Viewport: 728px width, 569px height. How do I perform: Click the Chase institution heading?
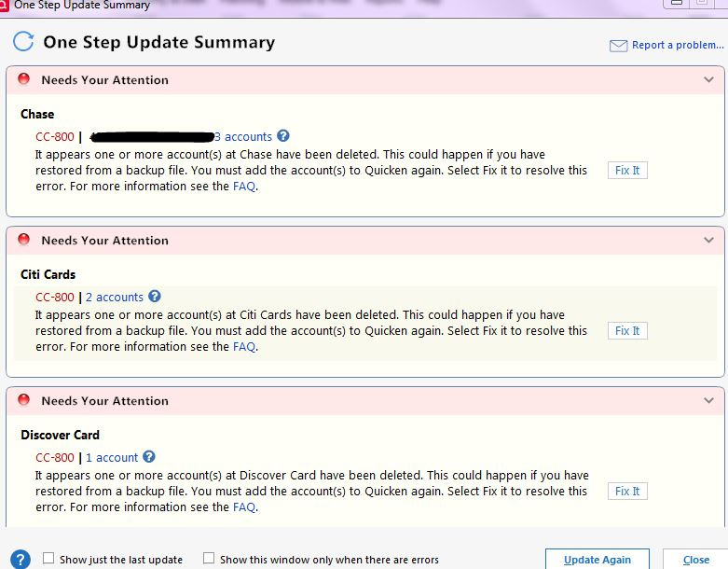click(37, 114)
